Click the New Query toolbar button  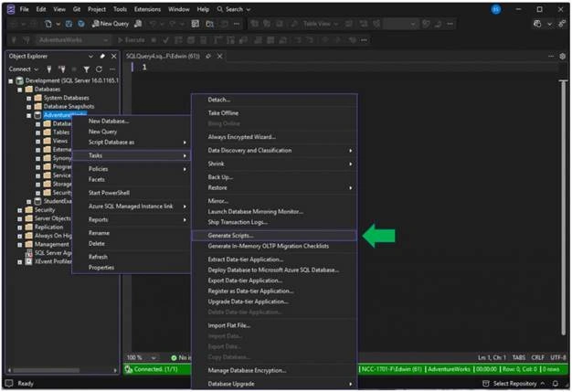111,24
